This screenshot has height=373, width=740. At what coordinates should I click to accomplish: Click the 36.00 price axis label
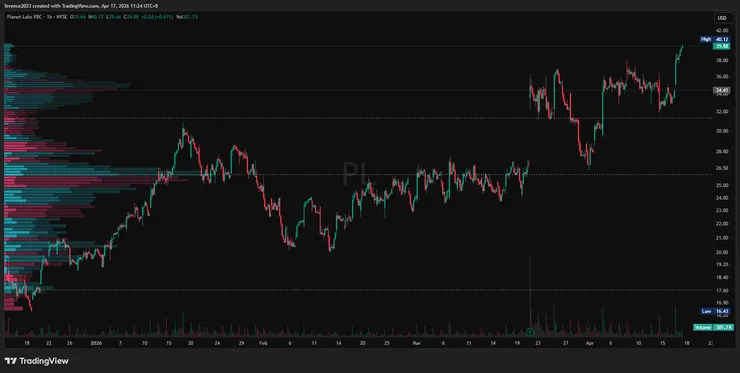722,76
